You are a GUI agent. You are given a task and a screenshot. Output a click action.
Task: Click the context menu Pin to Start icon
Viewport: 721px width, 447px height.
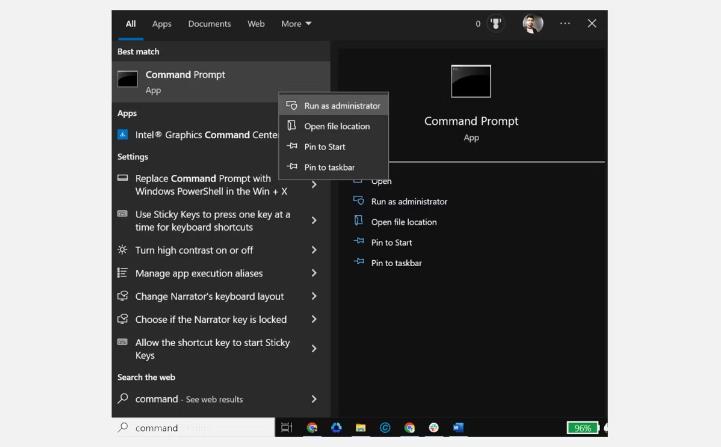pos(292,146)
